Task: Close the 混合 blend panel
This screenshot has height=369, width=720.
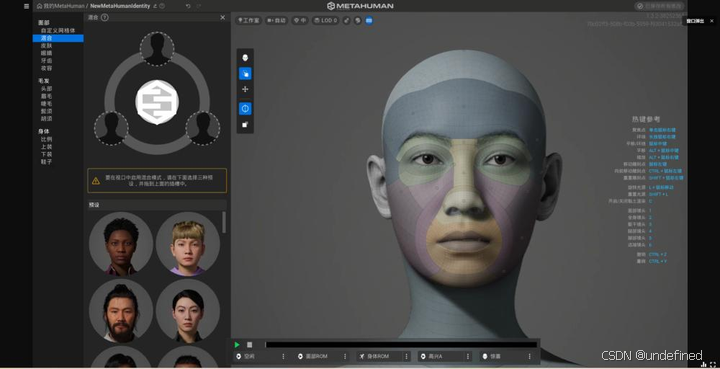Action: [x=223, y=17]
